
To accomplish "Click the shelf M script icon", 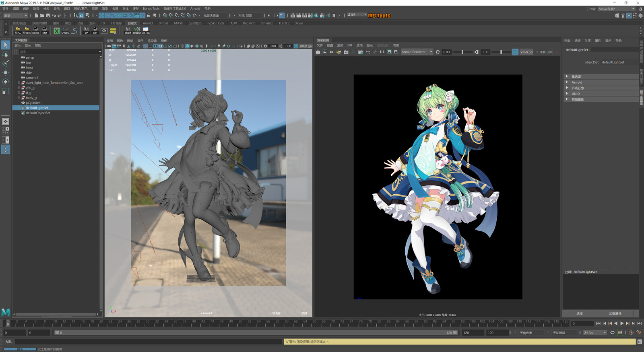I will pyautogui.click(x=128, y=31).
